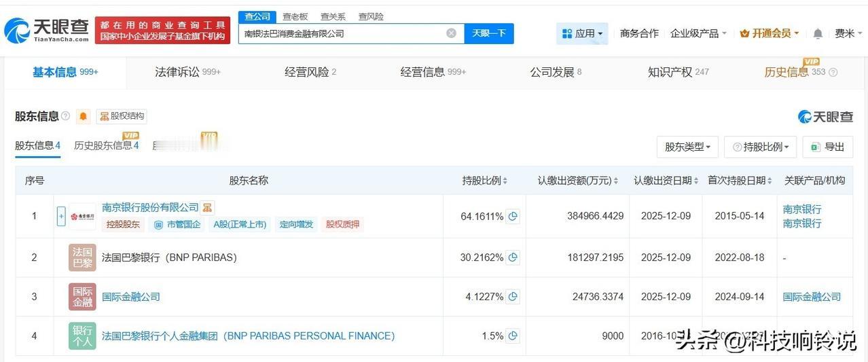Open 国际金融公司 link in 关联产品 column
The width and height of the screenshot is (868, 362).
[812, 297]
